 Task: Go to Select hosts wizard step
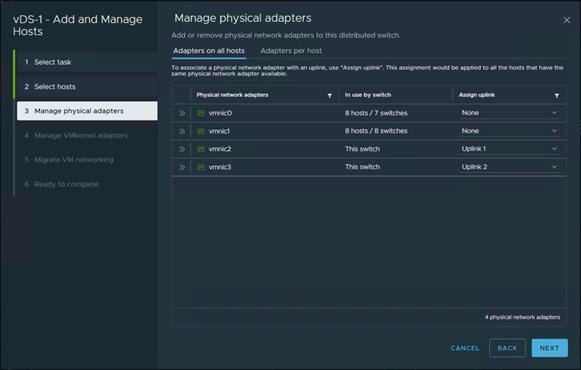click(87, 86)
